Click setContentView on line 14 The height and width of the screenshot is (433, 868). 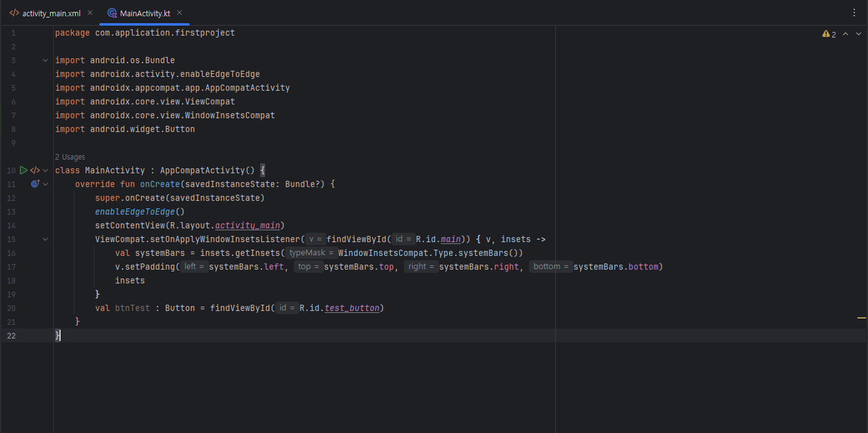point(130,225)
